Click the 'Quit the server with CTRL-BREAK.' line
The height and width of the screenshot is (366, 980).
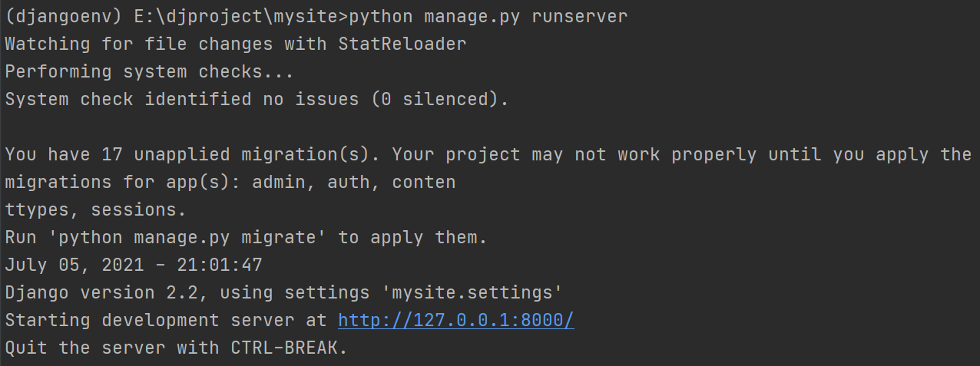[177, 348]
